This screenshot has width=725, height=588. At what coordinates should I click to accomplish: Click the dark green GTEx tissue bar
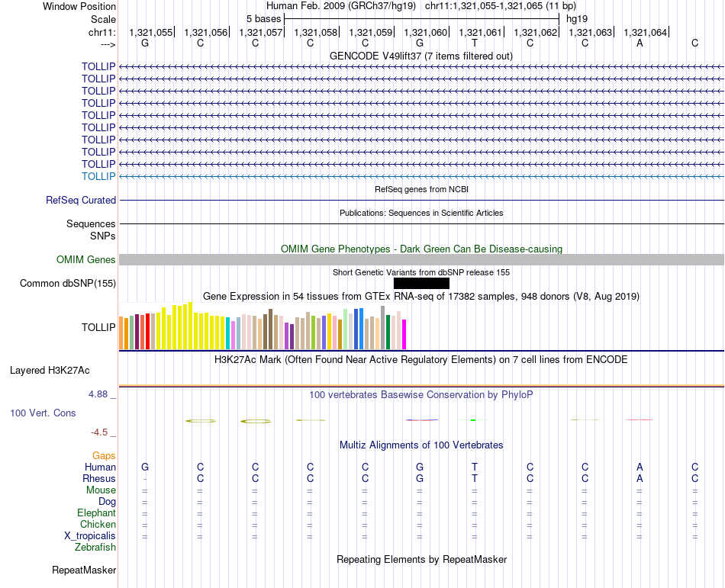point(388,332)
